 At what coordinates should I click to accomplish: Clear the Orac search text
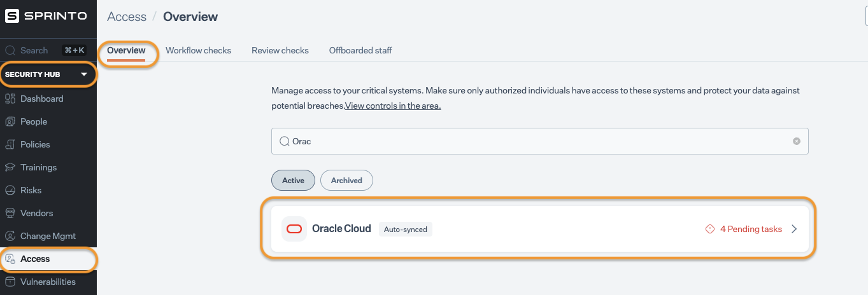[797, 141]
